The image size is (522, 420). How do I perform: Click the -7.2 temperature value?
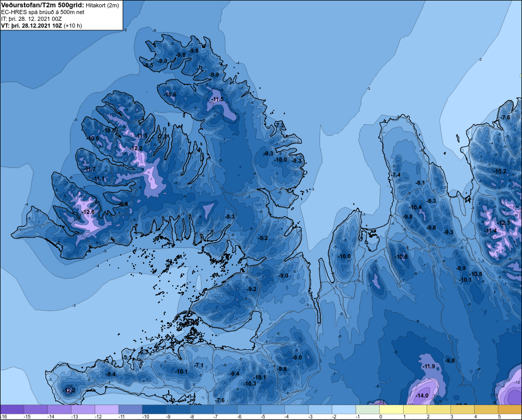pos(280,125)
